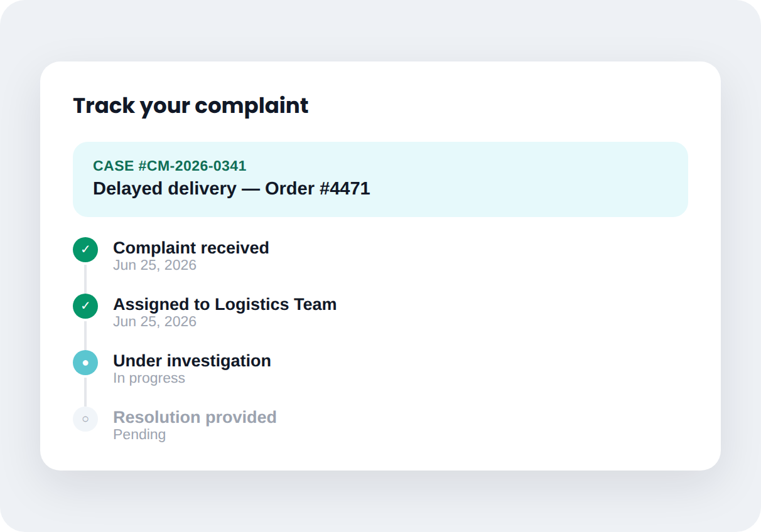Click the Pending status text
Screen dimensions: 761x532
139,434
